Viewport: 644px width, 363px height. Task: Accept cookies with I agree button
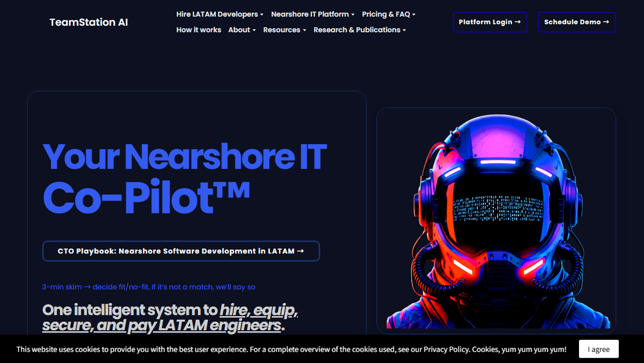(x=598, y=349)
